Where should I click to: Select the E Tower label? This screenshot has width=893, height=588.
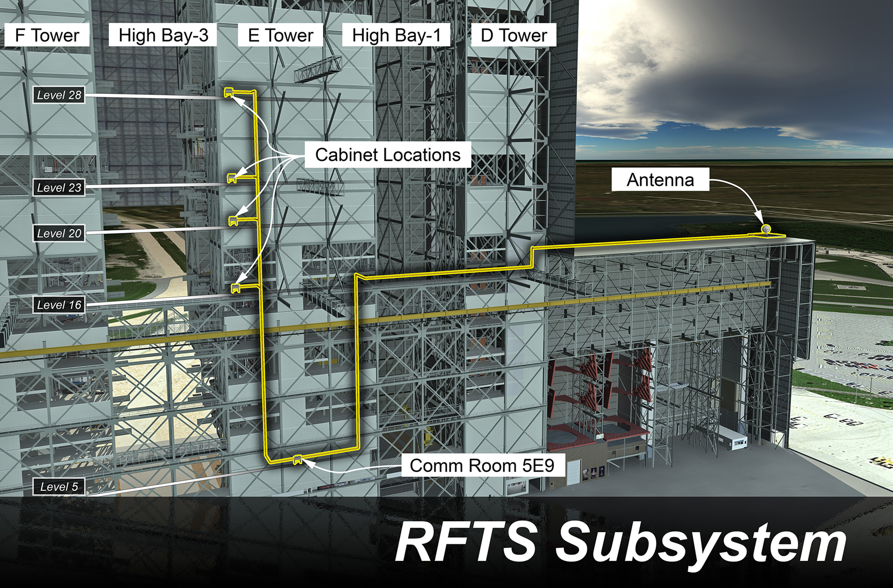pos(280,35)
